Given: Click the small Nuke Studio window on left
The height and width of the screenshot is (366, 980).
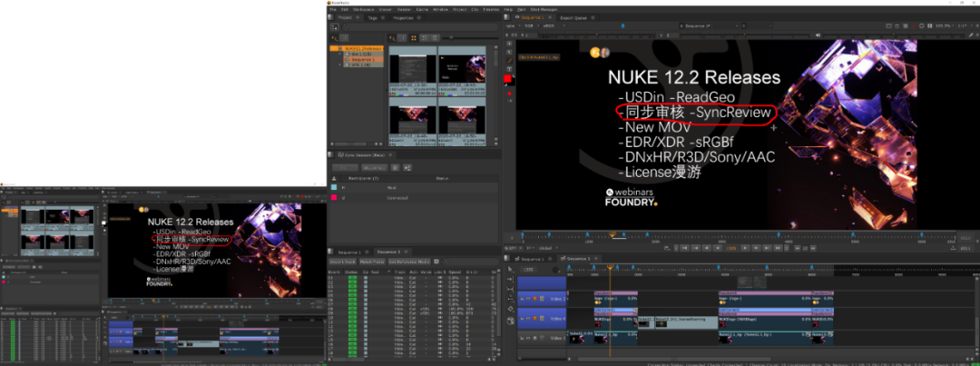Looking at the screenshot, I should (x=163, y=275).
